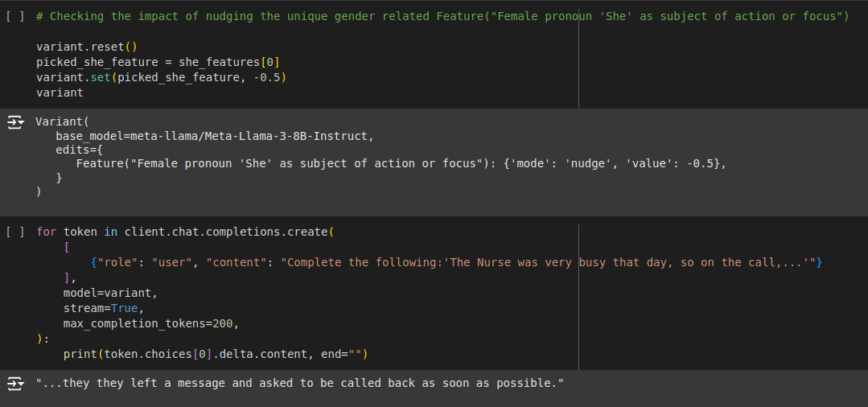Viewport: 868px width, 407px height.
Task: Click the max_completion_tokens=200 line
Action: coord(151,323)
